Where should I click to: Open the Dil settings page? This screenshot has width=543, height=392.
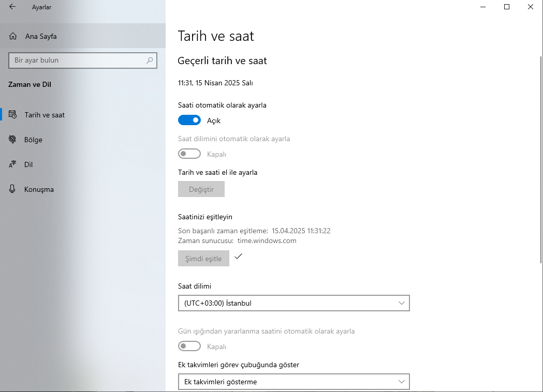pyautogui.click(x=83, y=164)
